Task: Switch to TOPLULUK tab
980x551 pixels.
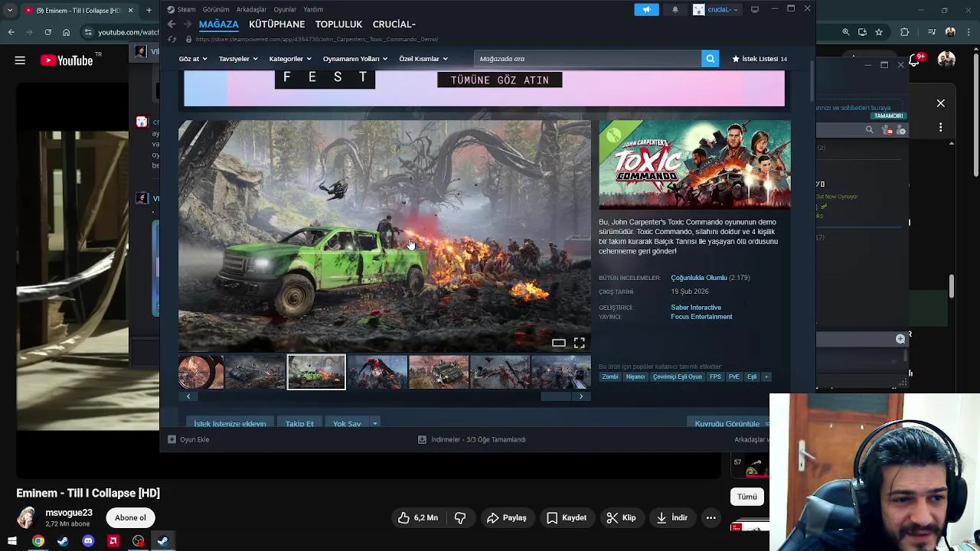Action: [x=338, y=24]
